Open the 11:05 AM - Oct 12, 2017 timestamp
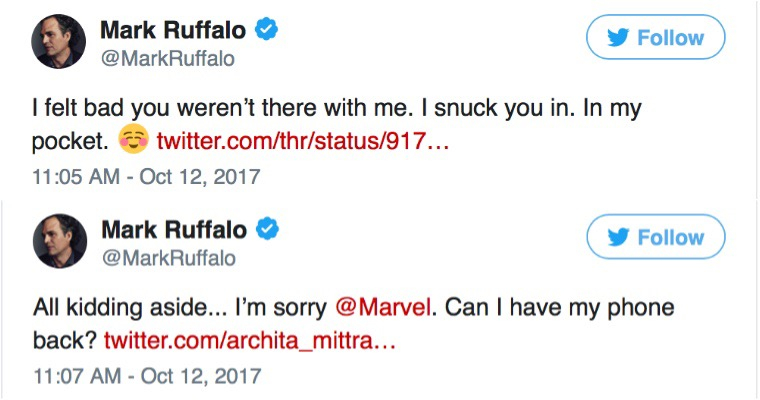The image size is (760, 400). [x=147, y=177]
